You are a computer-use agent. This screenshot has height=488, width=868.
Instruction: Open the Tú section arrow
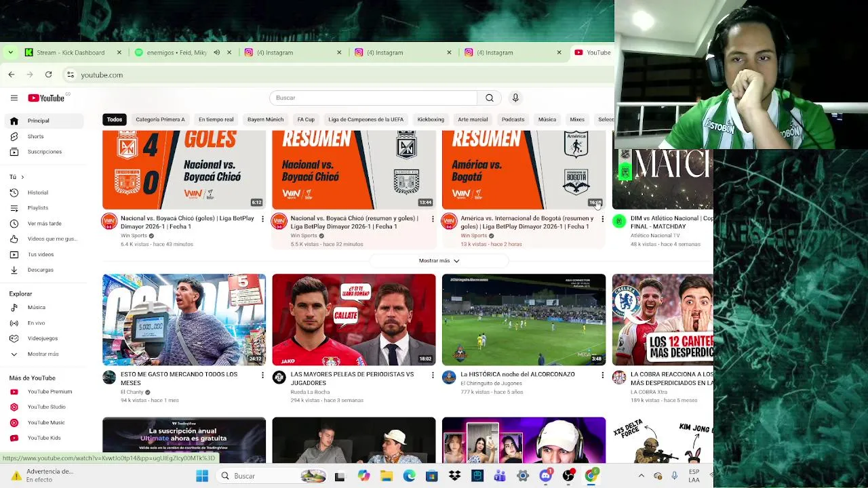coord(22,177)
